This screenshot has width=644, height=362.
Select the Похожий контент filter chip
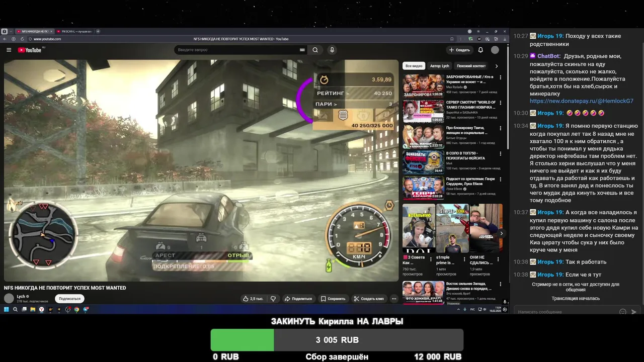(x=471, y=66)
